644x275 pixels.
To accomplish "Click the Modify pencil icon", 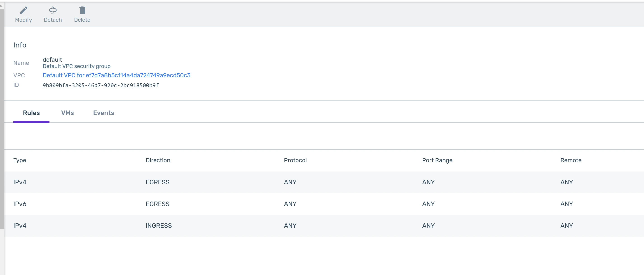I will coord(23,10).
